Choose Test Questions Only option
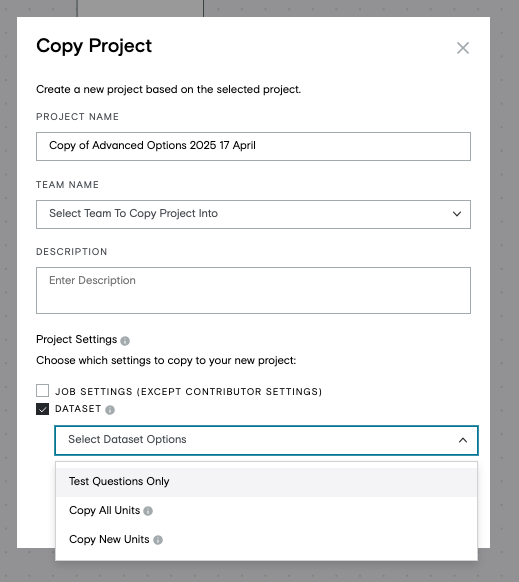Image resolution: width=519 pixels, height=582 pixels. [266, 482]
